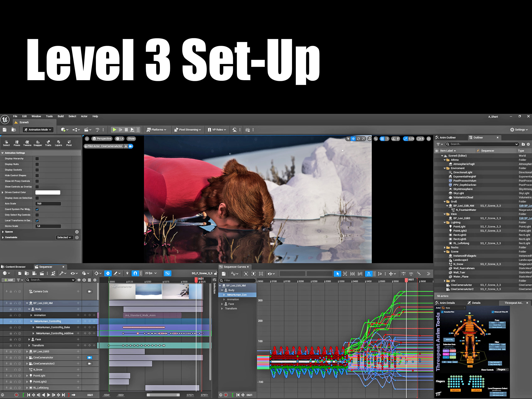Click the Lit view mode button
Screen dimensions: 532x399
point(120,139)
